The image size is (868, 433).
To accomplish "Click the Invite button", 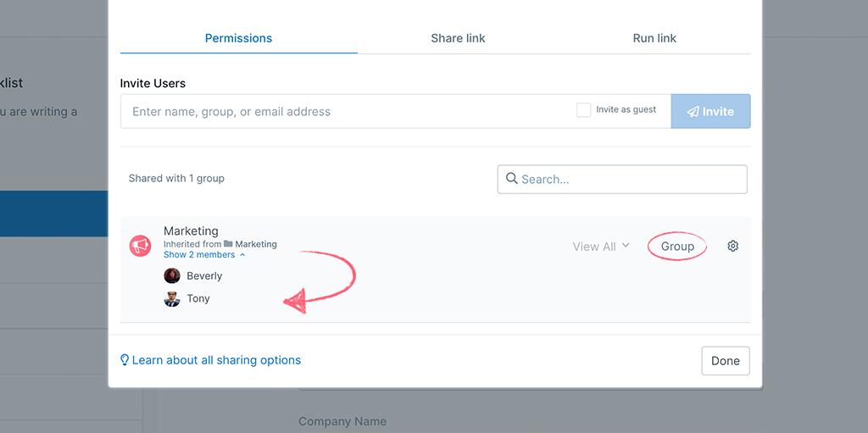I will [710, 111].
